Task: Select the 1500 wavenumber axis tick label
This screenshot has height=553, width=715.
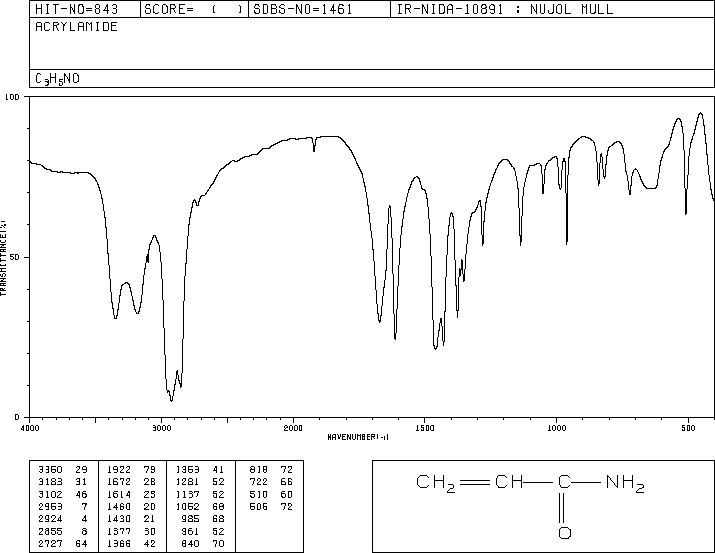Action: (x=424, y=427)
